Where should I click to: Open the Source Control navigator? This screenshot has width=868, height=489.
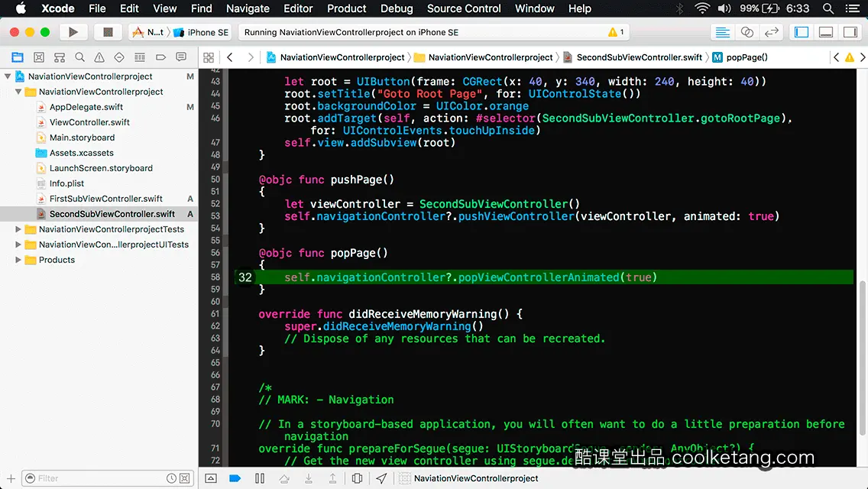click(39, 57)
